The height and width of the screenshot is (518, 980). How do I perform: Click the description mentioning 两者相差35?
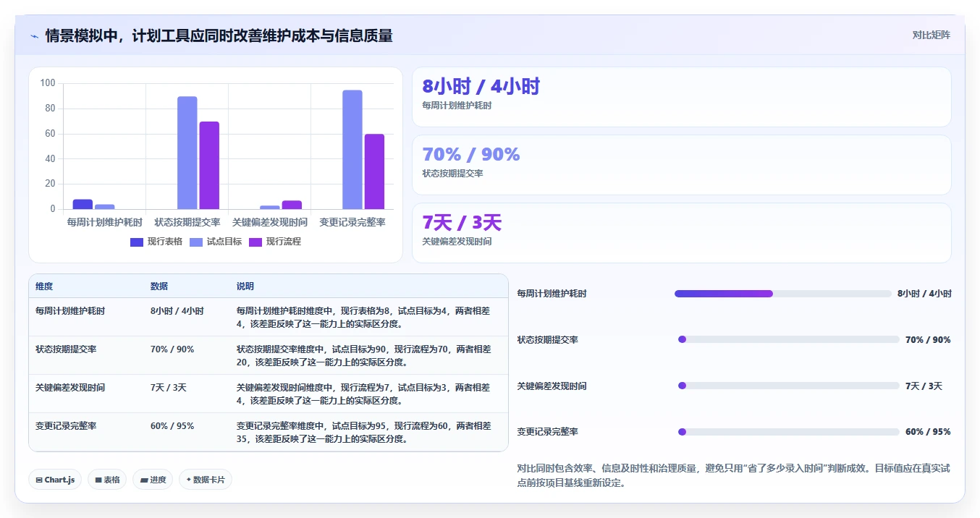click(363, 433)
